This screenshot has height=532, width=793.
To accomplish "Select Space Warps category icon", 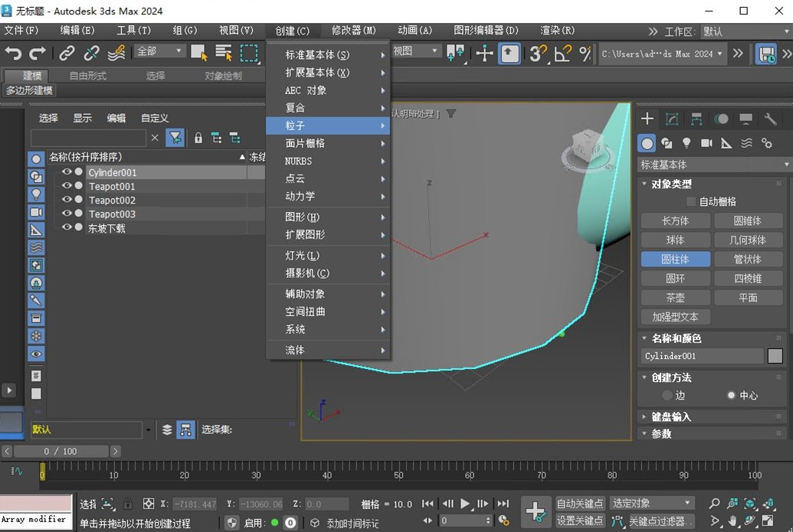I will (746, 143).
